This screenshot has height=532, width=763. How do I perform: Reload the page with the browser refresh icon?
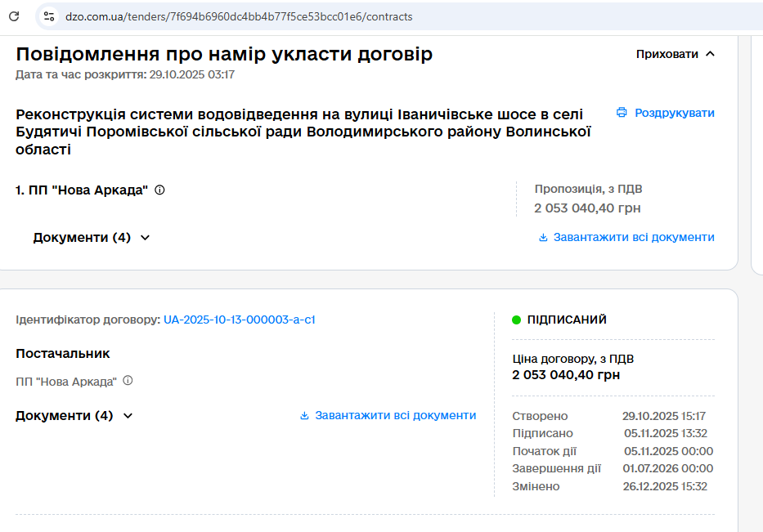coord(14,16)
